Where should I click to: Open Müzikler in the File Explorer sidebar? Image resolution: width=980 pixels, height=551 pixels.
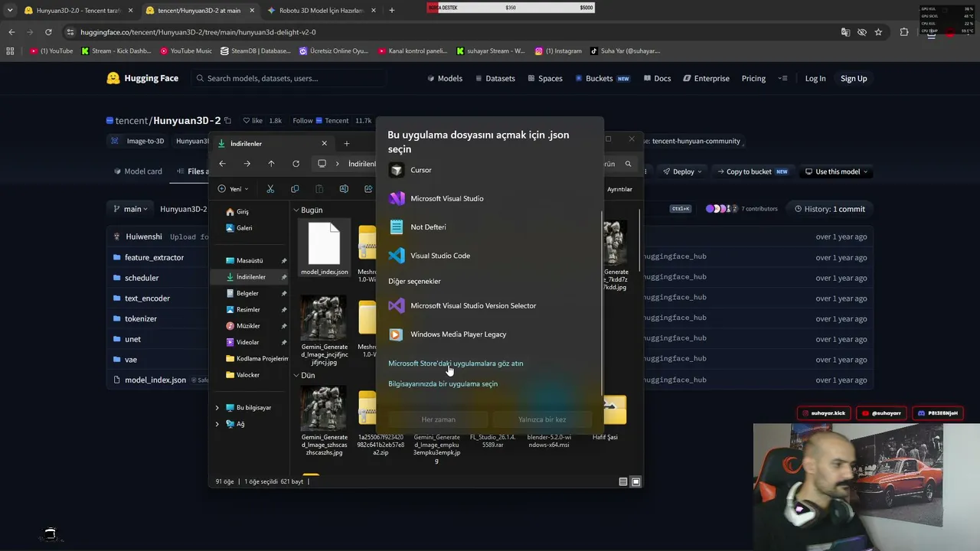click(x=250, y=326)
